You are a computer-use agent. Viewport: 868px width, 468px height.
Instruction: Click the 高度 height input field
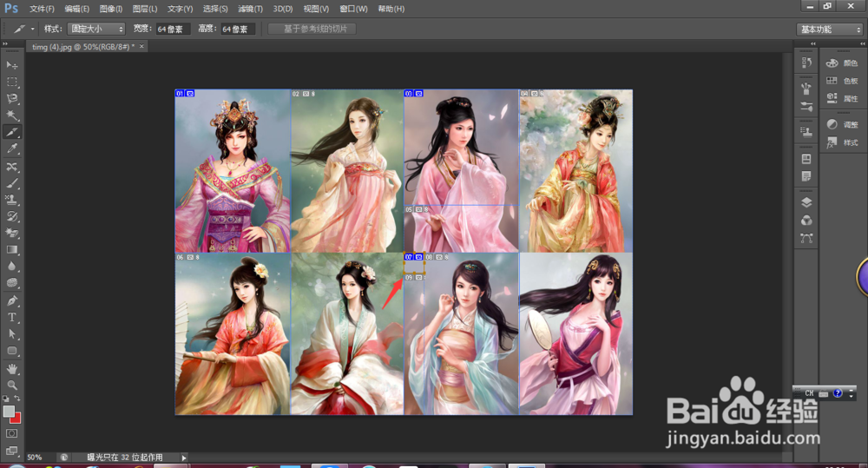tap(238, 29)
